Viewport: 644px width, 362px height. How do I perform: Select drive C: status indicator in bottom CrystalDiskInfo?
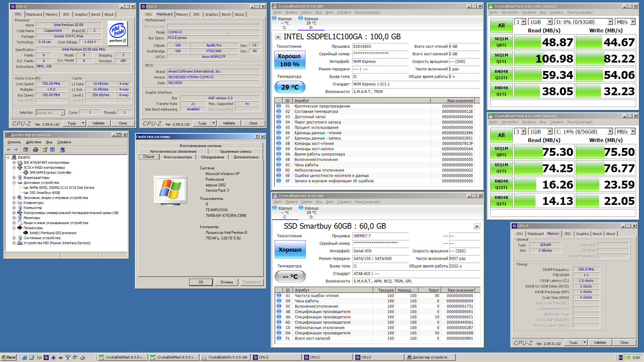point(285,212)
